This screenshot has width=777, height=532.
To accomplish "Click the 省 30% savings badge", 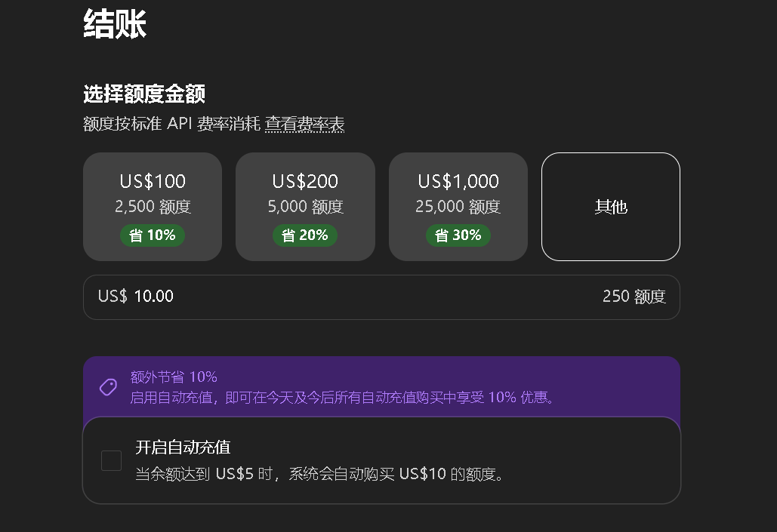I will pos(458,235).
